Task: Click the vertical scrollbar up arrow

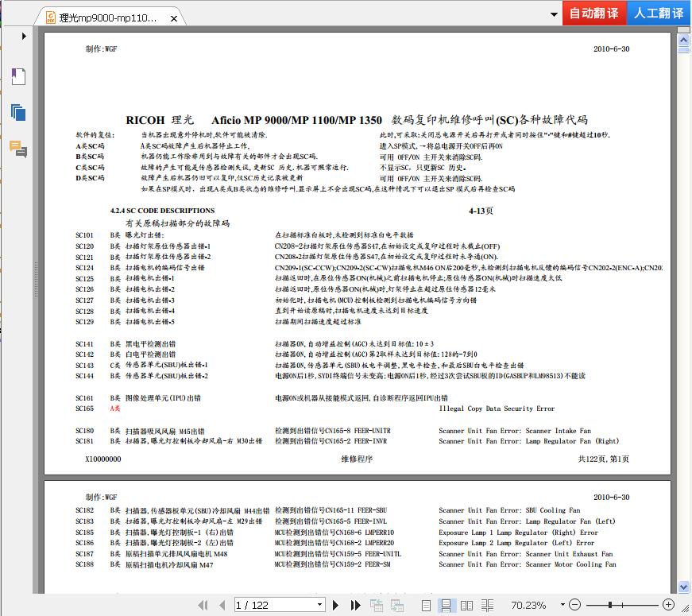Action: coord(683,41)
